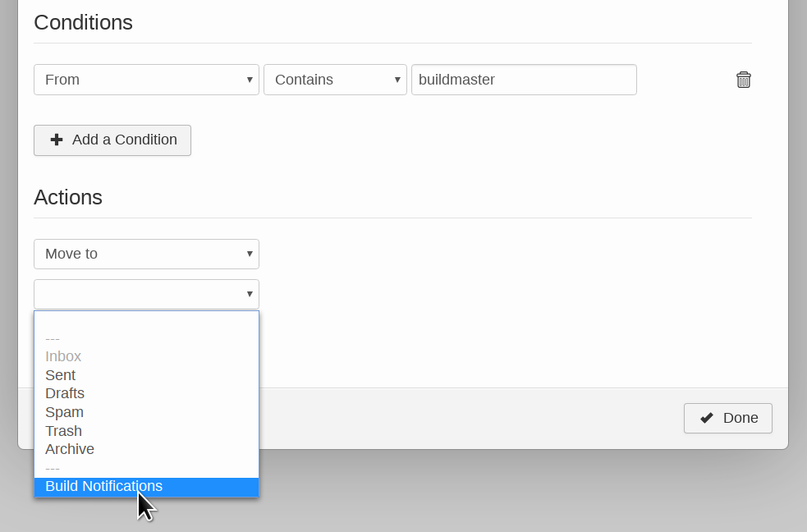
Task: Click the plus icon on Add a Condition
Action: coord(57,140)
